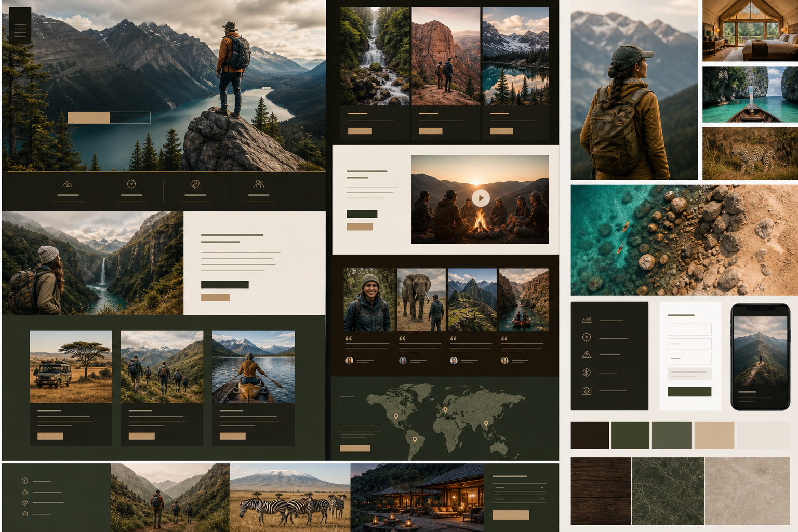798x532 pixels.
Task: Open the leopard photo thumbnail
Action: [x=750, y=154]
